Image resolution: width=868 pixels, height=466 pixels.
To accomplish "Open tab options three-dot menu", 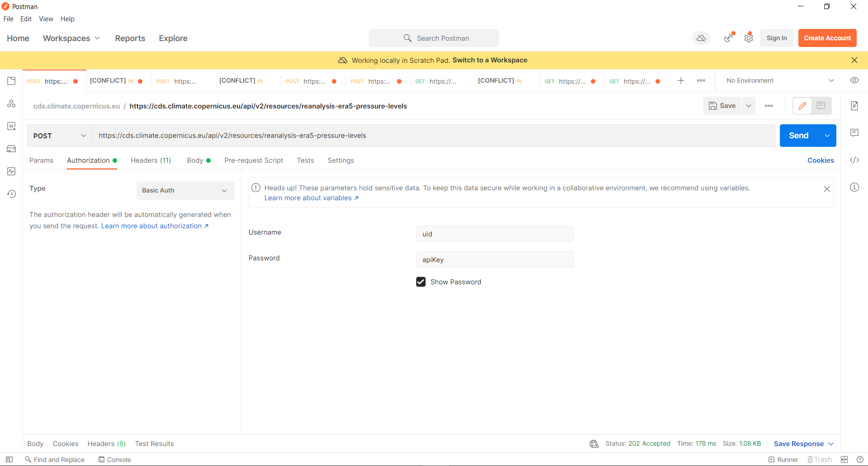I will 701,80.
